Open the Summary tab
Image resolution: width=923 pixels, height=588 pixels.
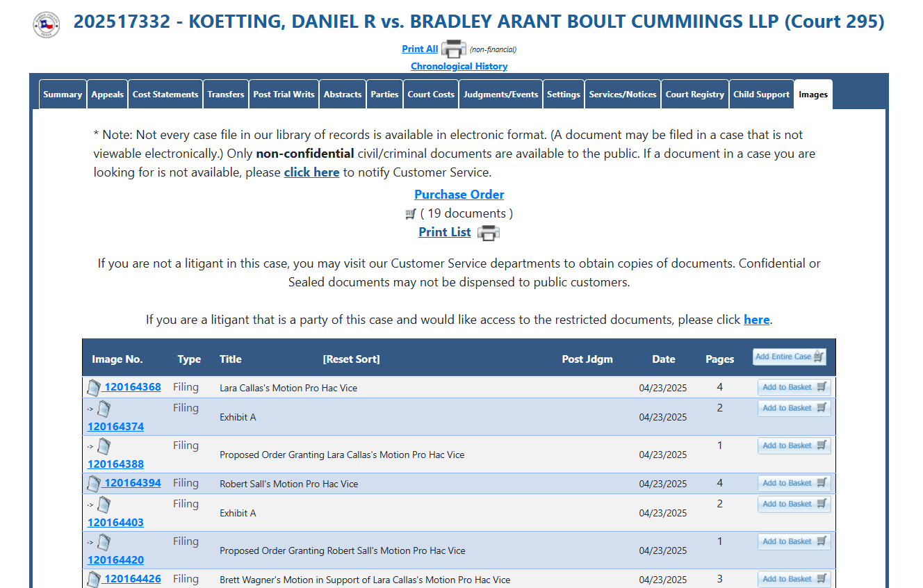pos(63,95)
